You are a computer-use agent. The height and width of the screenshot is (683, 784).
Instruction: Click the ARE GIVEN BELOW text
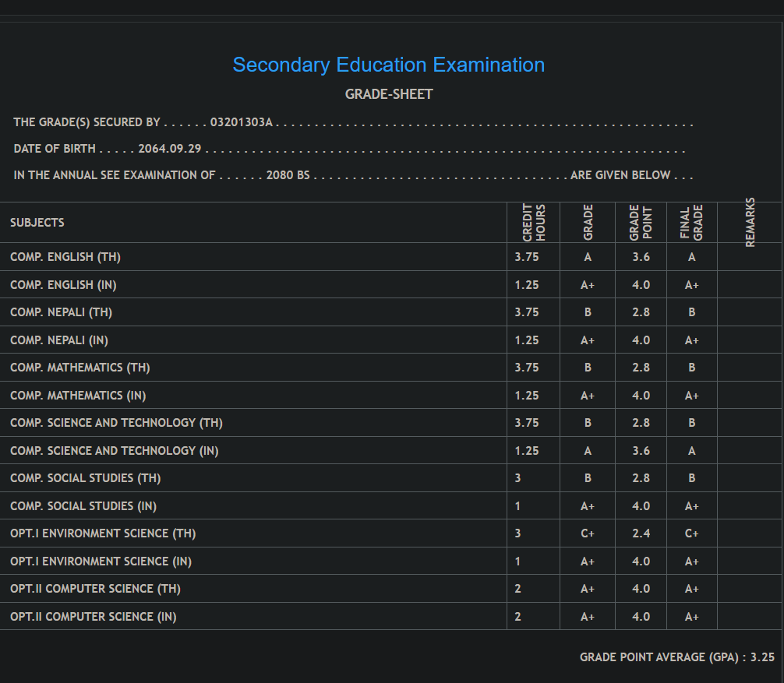(620, 175)
